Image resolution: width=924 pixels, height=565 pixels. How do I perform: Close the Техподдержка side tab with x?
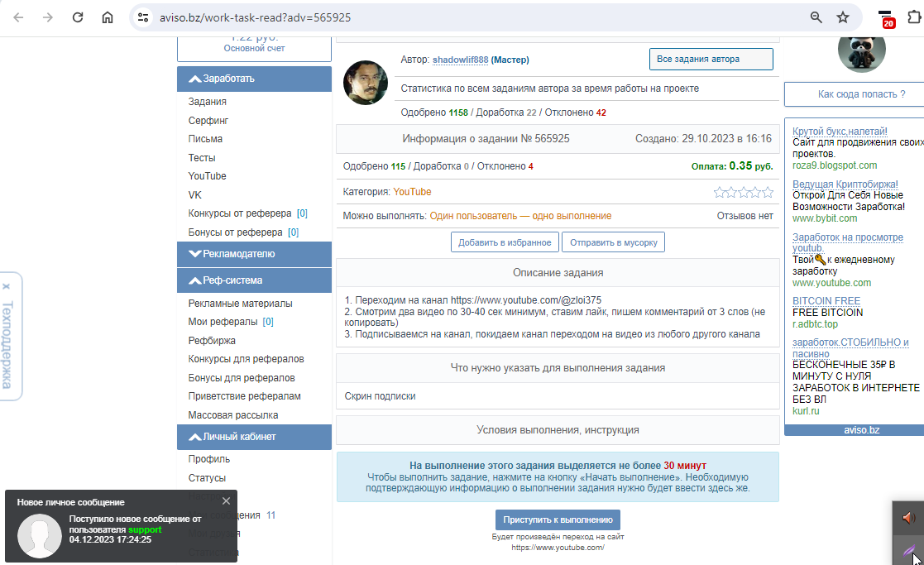click(6, 286)
